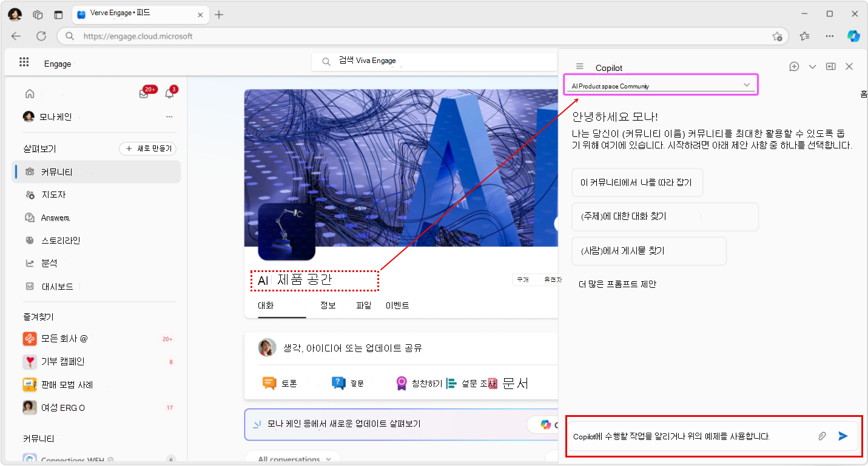Click the browser address bar

tap(423, 36)
